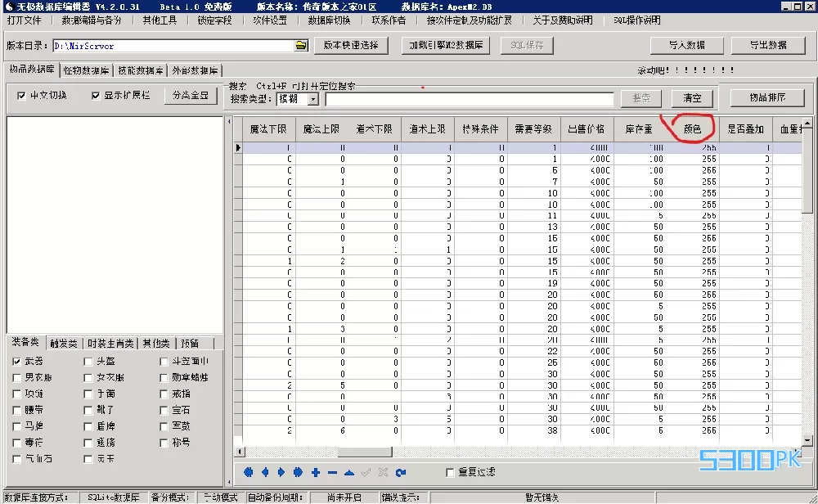Image resolution: width=818 pixels, height=504 pixels.
Task: Click the horizontal scrollbar thumb under the grid
Action: point(365,452)
